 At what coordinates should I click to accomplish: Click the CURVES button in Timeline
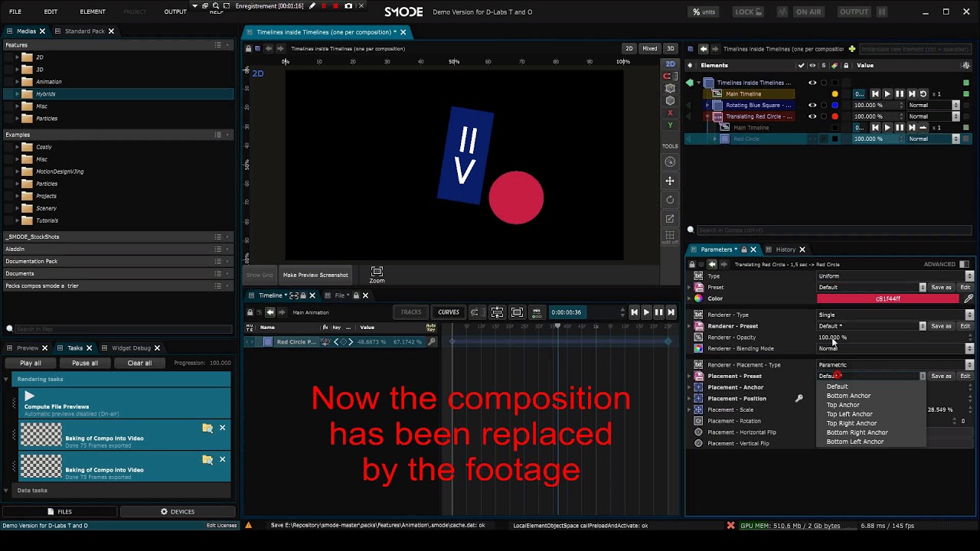[x=449, y=312]
